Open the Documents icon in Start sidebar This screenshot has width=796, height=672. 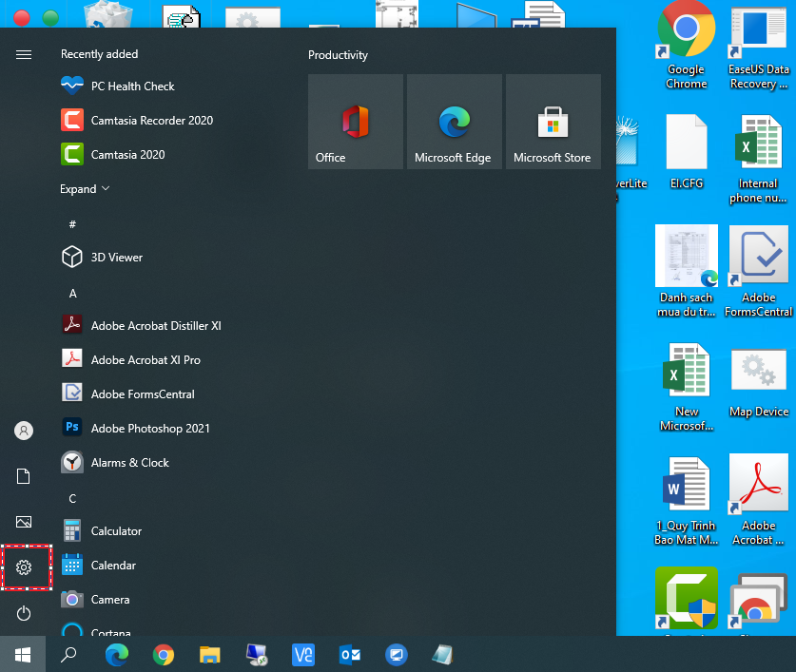click(24, 476)
